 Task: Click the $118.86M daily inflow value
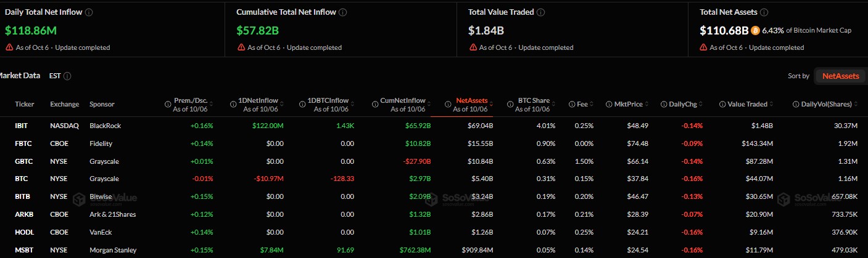coord(30,30)
